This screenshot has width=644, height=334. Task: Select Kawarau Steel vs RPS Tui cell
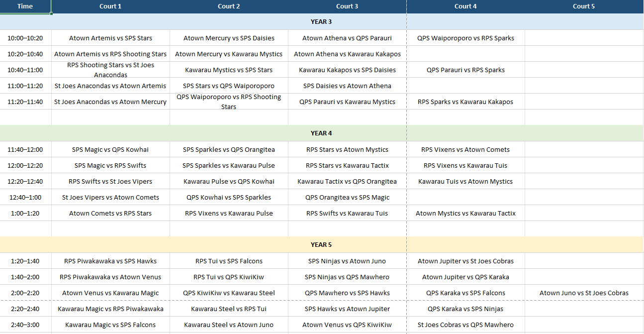click(x=229, y=309)
